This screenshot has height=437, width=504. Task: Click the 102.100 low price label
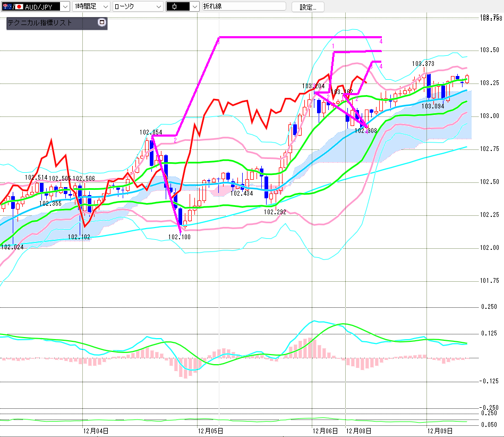pyautogui.click(x=179, y=237)
